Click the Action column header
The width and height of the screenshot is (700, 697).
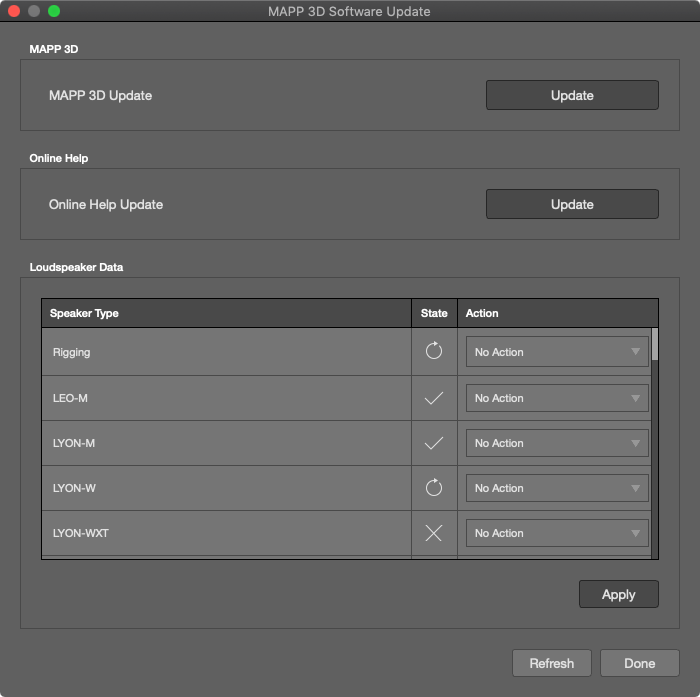(558, 313)
